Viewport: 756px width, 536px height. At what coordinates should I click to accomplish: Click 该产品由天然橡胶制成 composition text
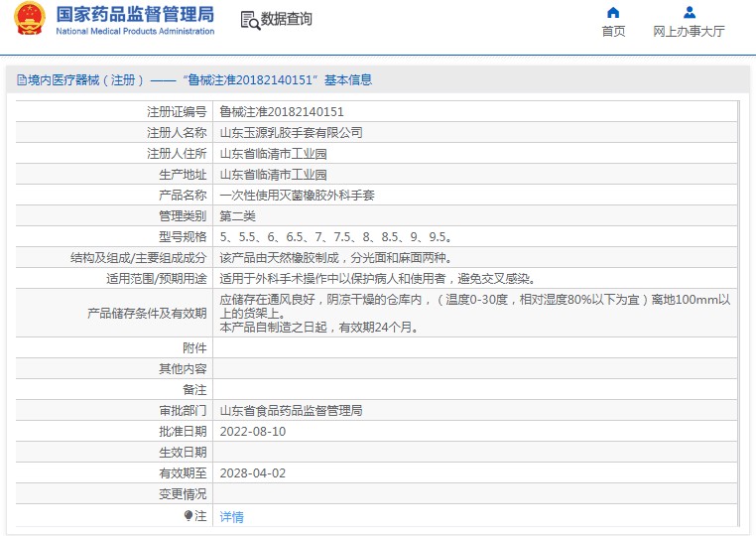[336, 258]
